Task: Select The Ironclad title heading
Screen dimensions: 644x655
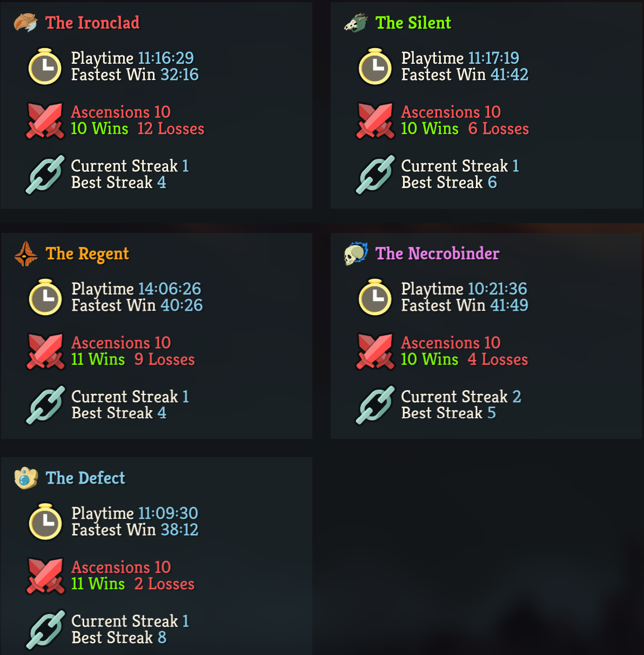Action: pos(92,23)
